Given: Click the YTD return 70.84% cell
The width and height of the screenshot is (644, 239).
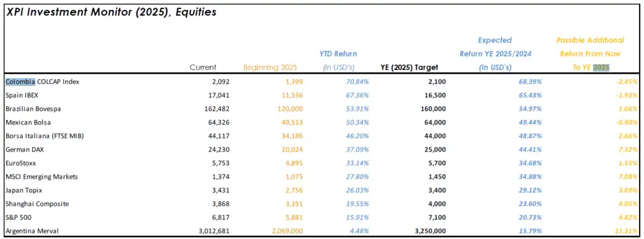Looking at the screenshot, I should (x=357, y=82).
